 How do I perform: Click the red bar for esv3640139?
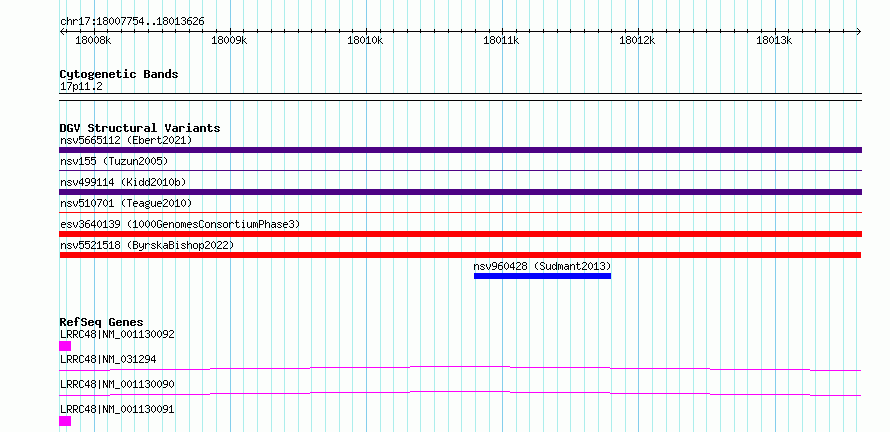click(x=460, y=234)
